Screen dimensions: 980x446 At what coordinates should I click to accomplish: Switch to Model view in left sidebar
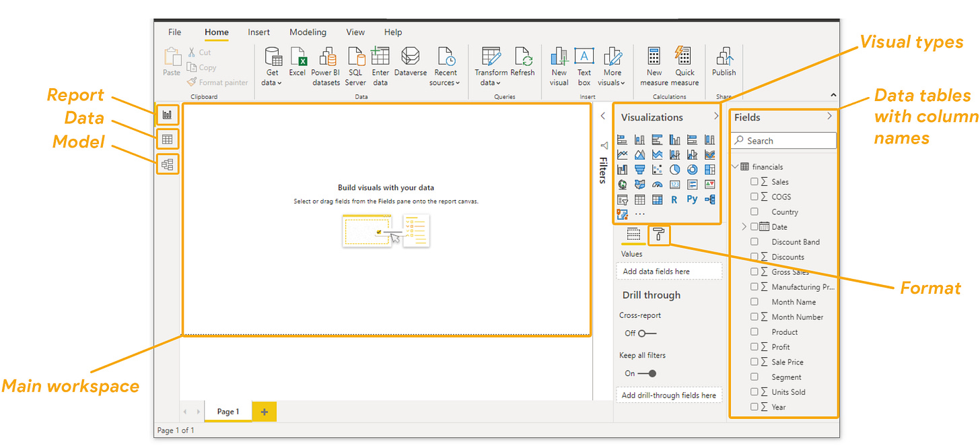coord(168,164)
